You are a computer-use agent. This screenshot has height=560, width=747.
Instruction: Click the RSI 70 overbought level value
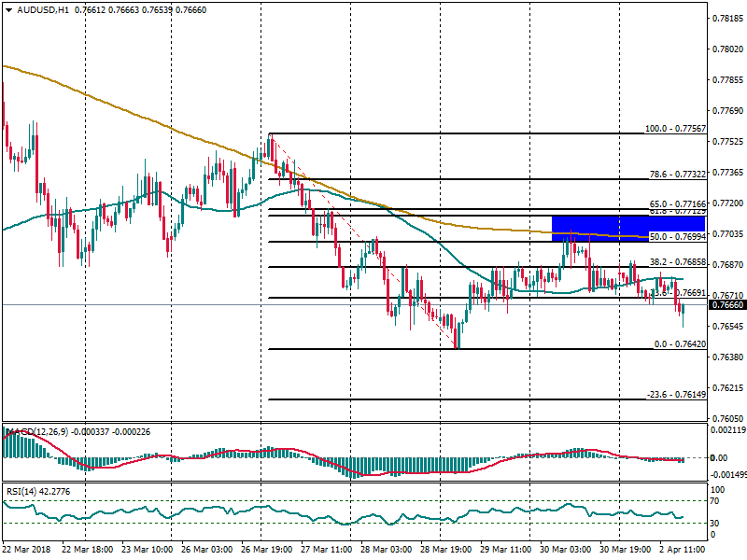tap(716, 501)
